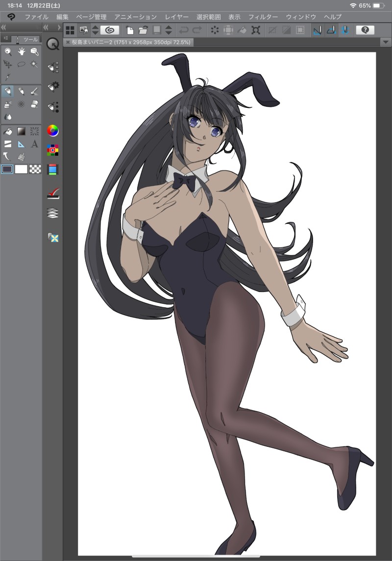
Task: Select the Text tool
Action: [34, 144]
